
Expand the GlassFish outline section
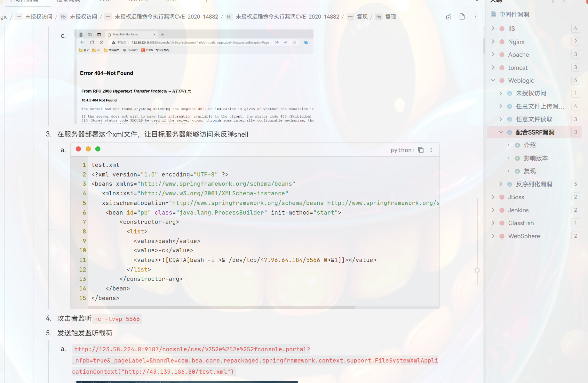(493, 223)
